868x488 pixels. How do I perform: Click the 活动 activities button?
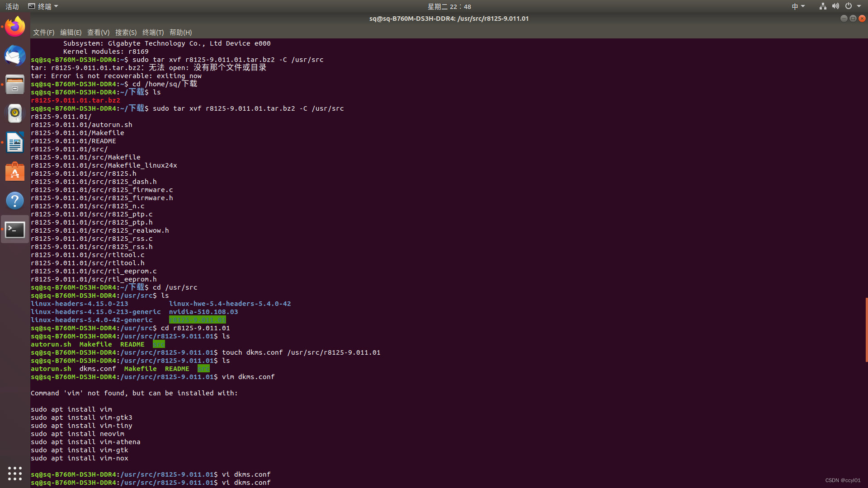point(12,6)
